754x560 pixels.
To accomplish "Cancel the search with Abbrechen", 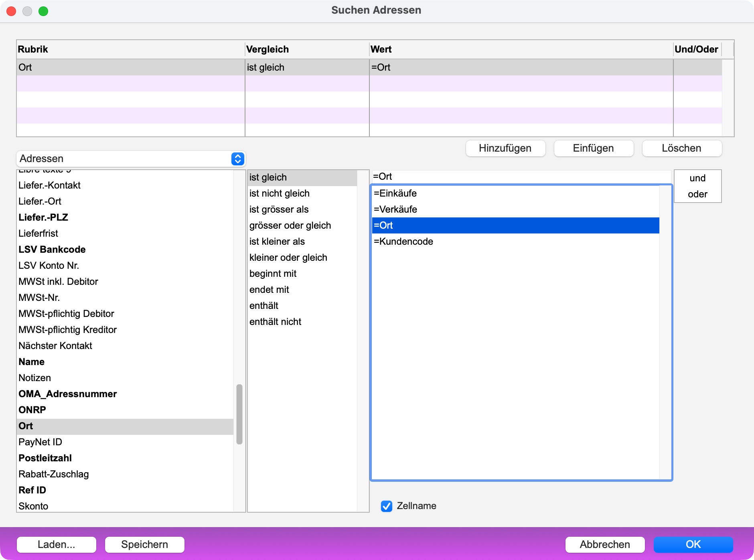I will click(x=605, y=544).
